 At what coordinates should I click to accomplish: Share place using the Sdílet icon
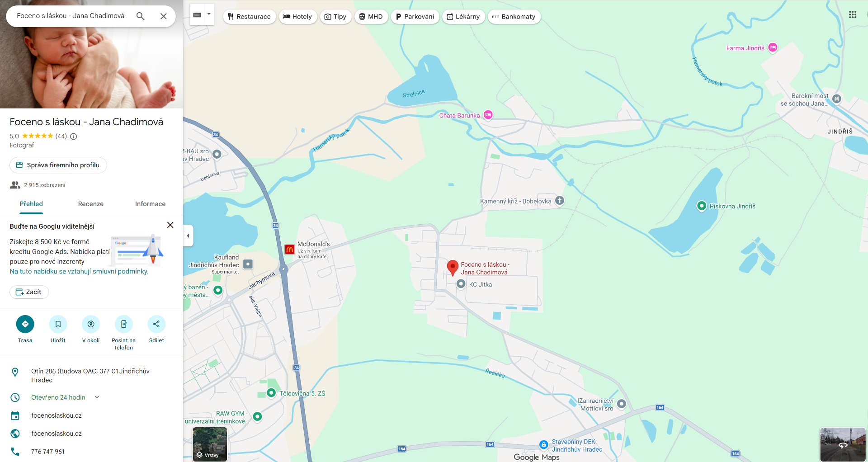[156, 324]
